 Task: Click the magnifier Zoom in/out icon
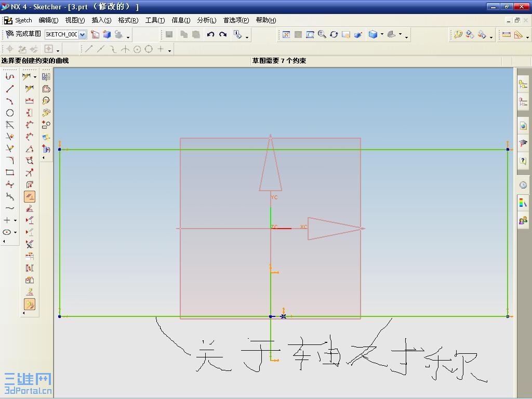tap(322, 34)
